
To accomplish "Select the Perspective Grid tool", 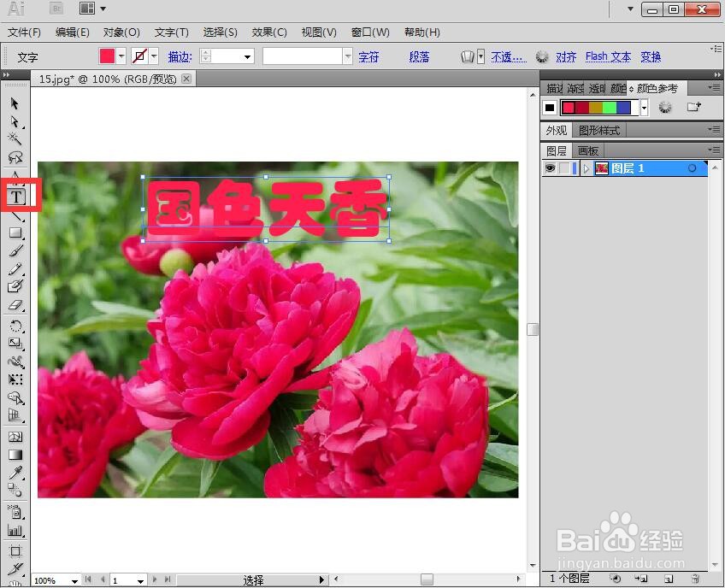I will pos(15,415).
